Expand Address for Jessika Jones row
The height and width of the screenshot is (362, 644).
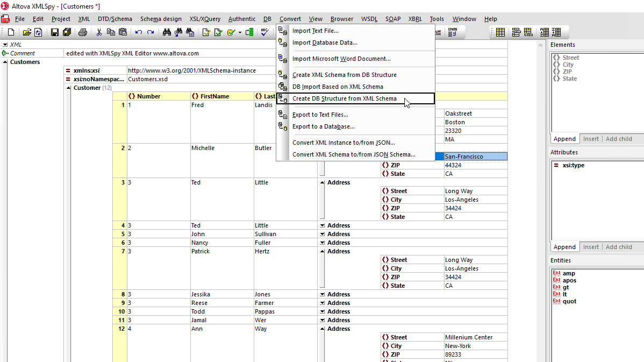click(x=323, y=295)
